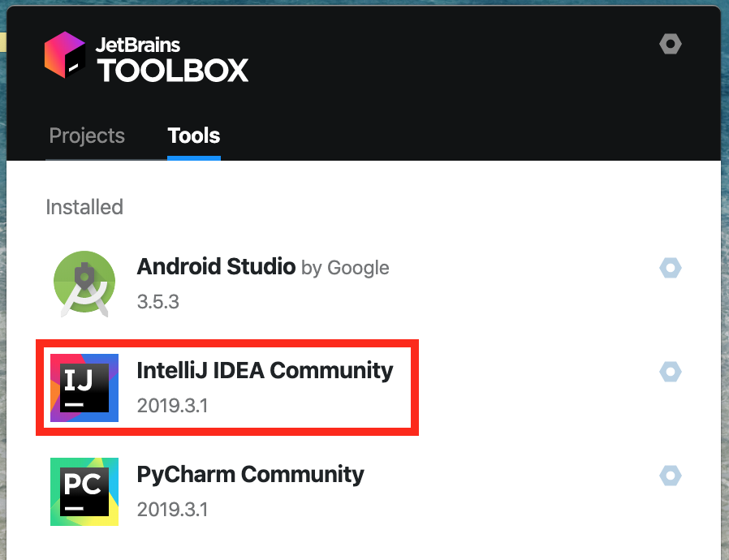Launch PyCharm via PC icon
The width and height of the screenshot is (729, 560).
pyautogui.click(x=84, y=492)
